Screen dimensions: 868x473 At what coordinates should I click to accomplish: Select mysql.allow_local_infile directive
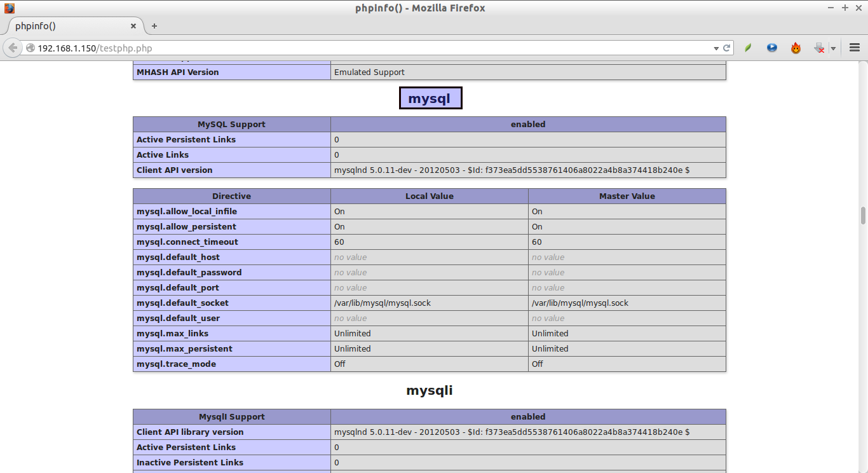187,212
